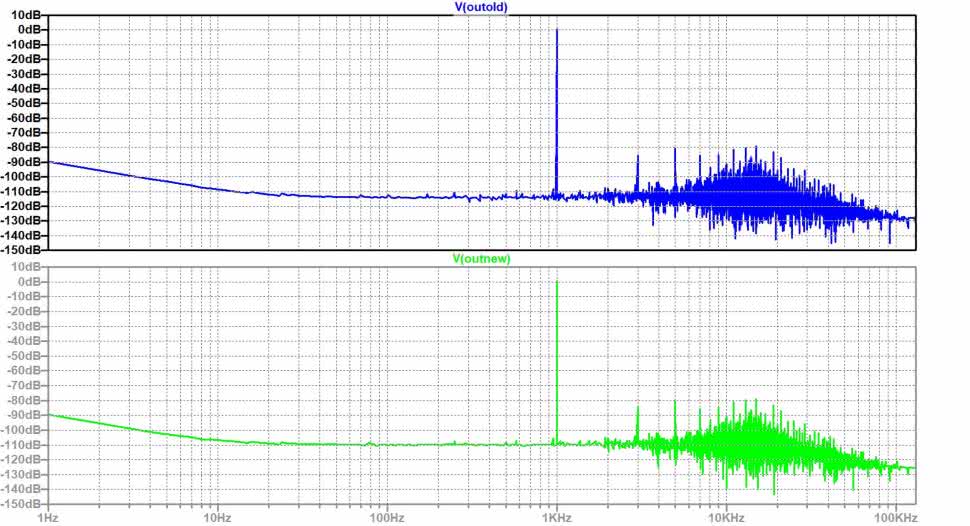Viewport: 970px width, 526px height.
Task: Click the green V(outnew) trace label
Action: 484,259
